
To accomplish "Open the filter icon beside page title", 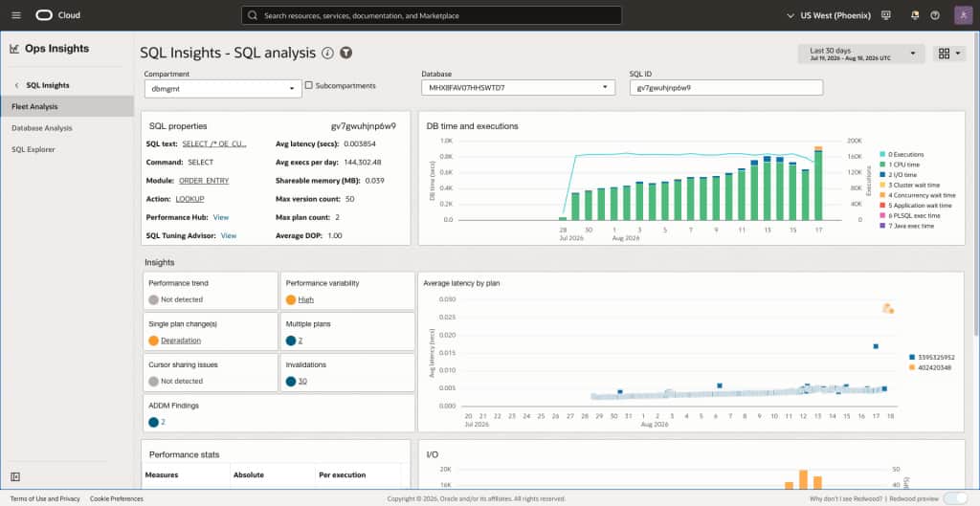I will pyautogui.click(x=346, y=54).
